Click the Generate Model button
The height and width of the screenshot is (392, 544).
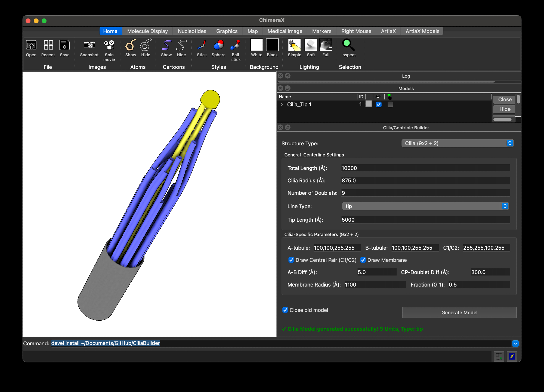click(x=459, y=312)
